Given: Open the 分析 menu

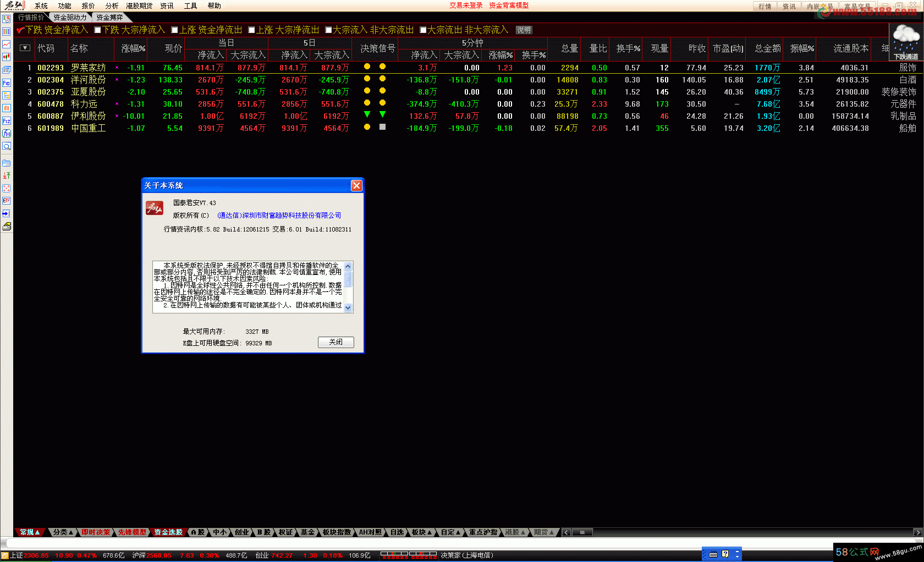Looking at the screenshot, I should point(112,5).
